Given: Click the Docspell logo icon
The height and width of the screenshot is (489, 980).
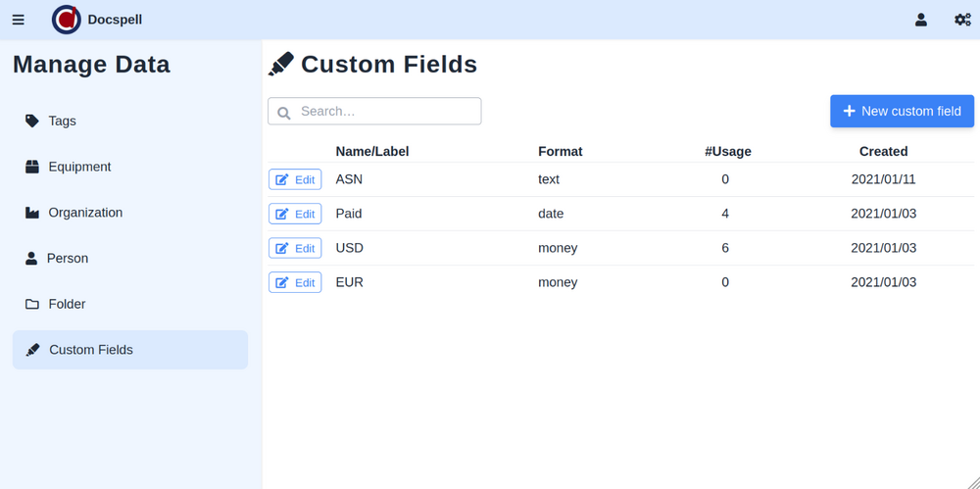Looking at the screenshot, I should (x=67, y=20).
